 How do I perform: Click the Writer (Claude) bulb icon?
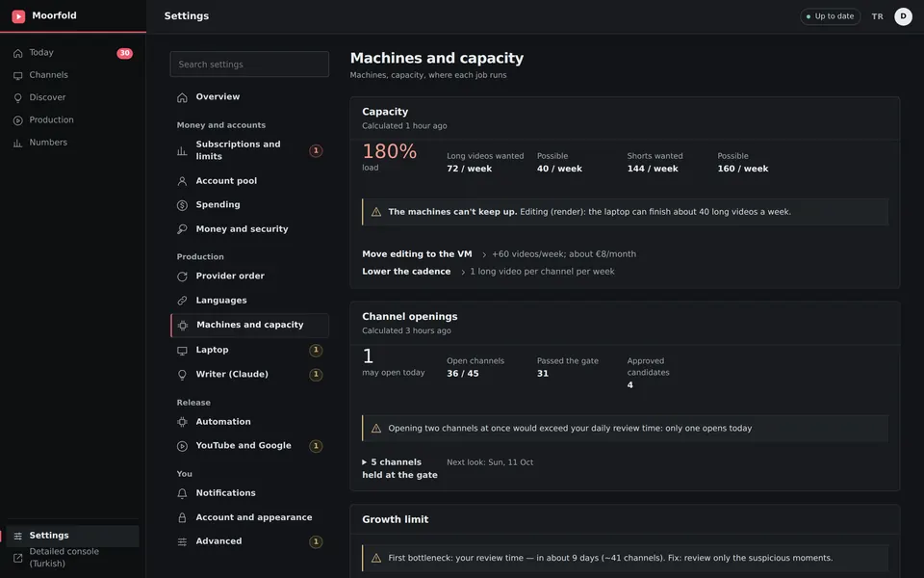[x=182, y=375]
